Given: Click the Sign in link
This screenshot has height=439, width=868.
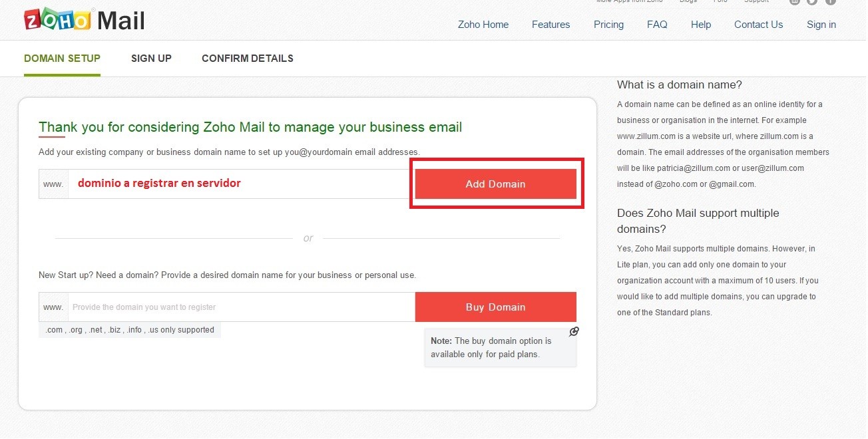Looking at the screenshot, I should click(821, 25).
